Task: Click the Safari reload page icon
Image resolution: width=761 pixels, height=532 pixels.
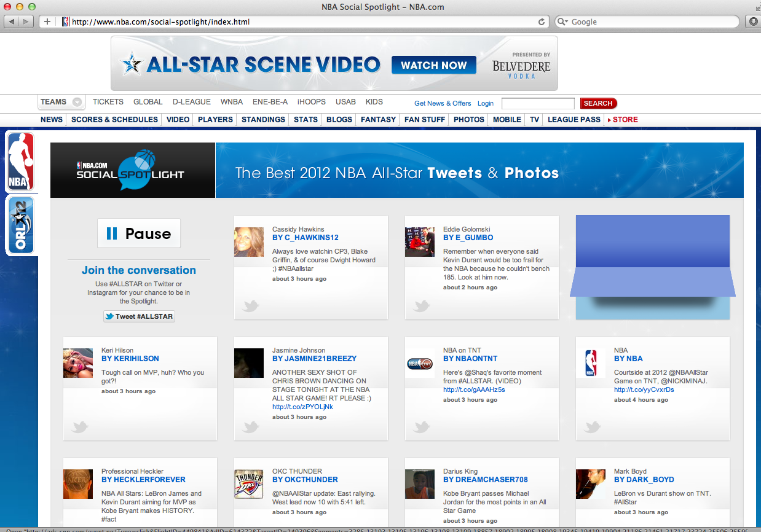Action: point(542,22)
